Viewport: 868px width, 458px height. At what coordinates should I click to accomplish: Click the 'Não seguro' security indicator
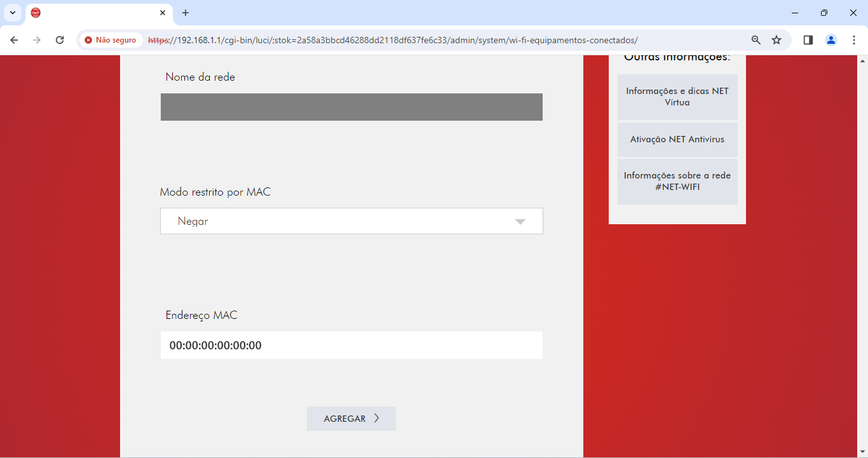coord(111,40)
